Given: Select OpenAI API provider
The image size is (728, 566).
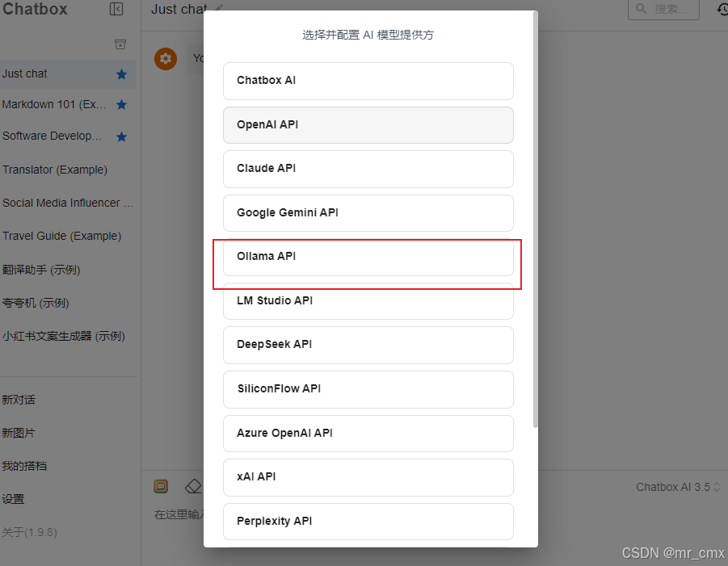Looking at the screenshot, I should tap(368, 125).
